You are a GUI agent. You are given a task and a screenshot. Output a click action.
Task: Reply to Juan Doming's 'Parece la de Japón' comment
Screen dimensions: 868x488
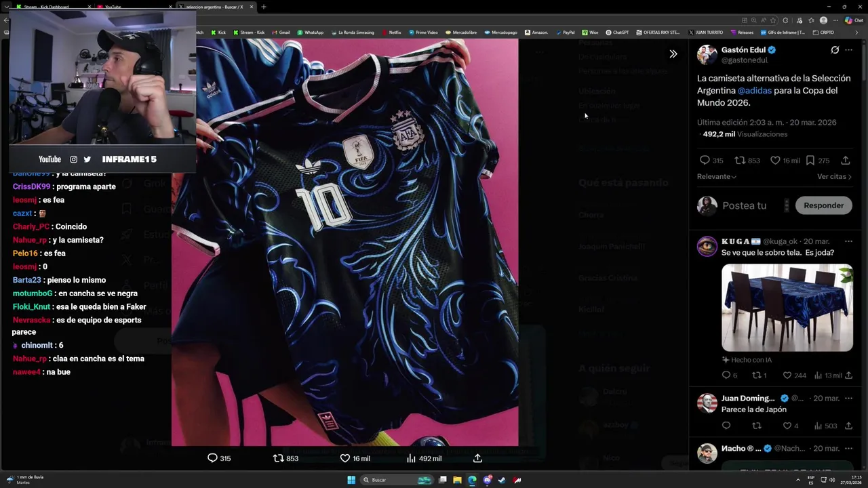click(x=726, y=426)
